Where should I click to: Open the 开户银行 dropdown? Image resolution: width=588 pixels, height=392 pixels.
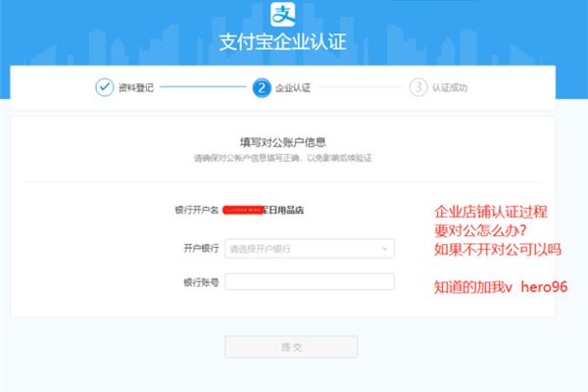pyautogui.click(x=310, y=248)
